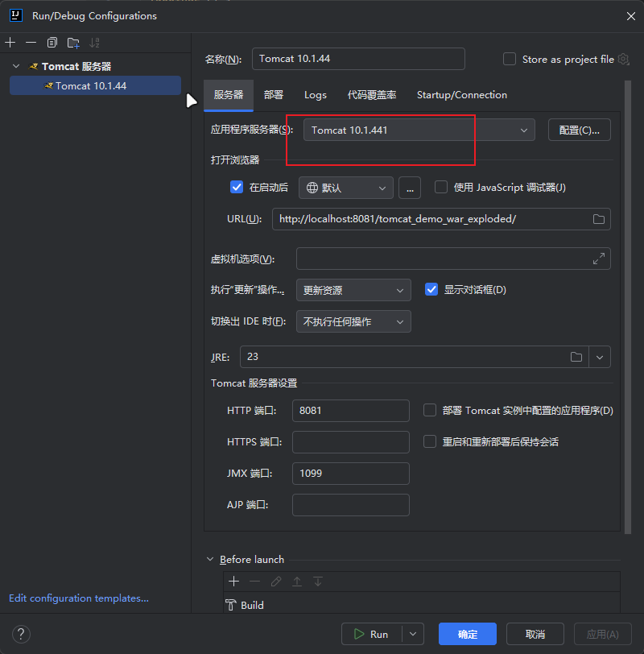Viewport: 644px width, 654px height.
Task: Collapse the Tomcat 服务器 tree node
Action: click(x=16, y=66)
